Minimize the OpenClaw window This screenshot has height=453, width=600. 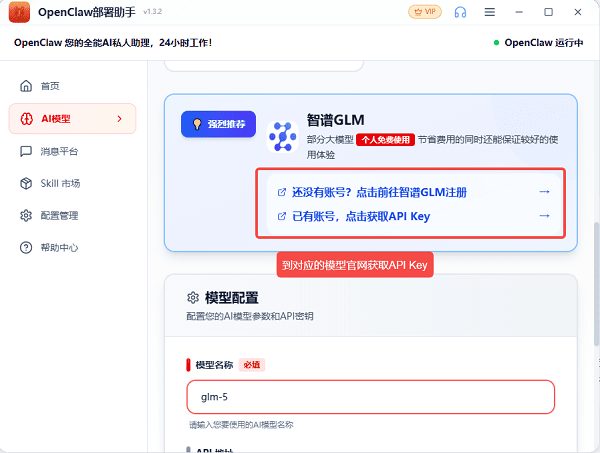[519, 12]
